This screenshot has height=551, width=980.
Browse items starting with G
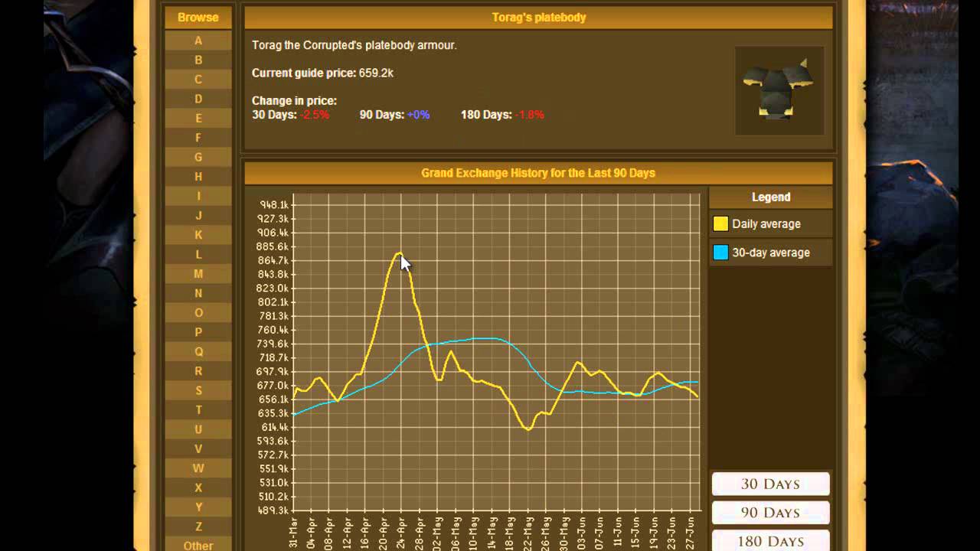(x=198, y=157)
